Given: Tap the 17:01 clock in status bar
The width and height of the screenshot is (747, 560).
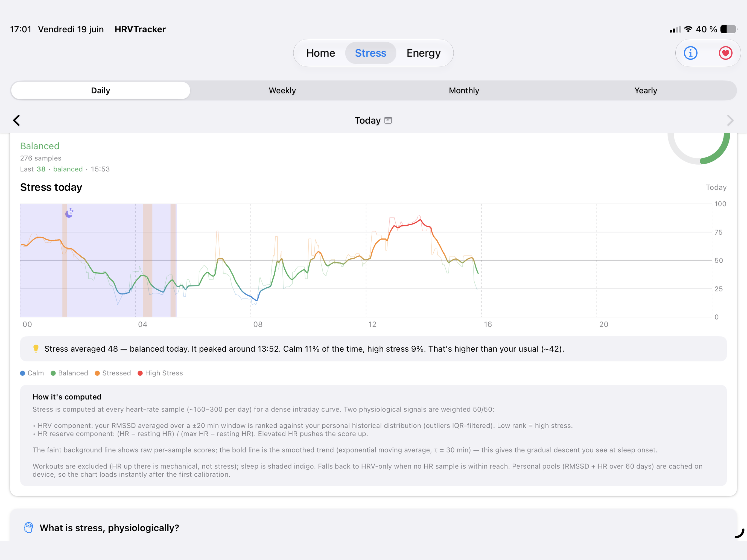Looking at the screenshot, I should [x=21, y=29].
